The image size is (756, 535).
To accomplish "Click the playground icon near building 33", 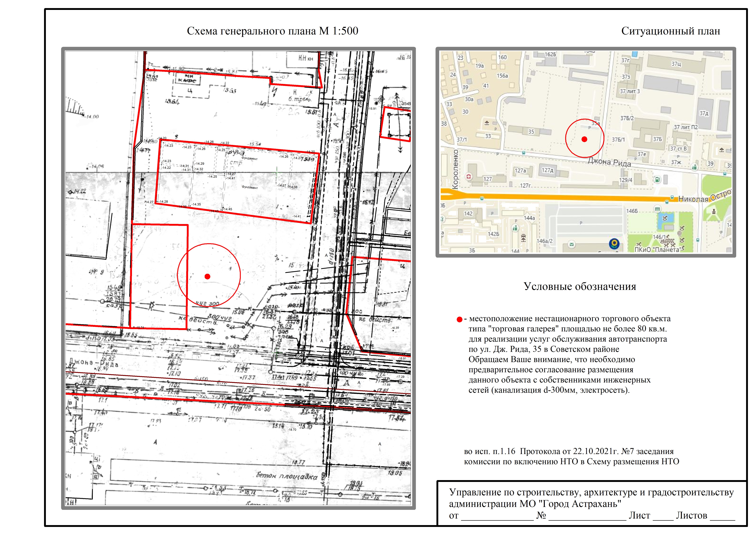I will click(x=487, y=123).
